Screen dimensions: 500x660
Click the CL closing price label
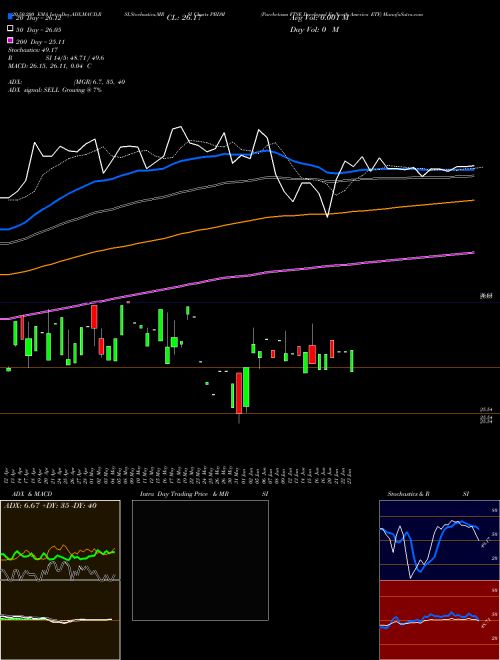[184, 18]
